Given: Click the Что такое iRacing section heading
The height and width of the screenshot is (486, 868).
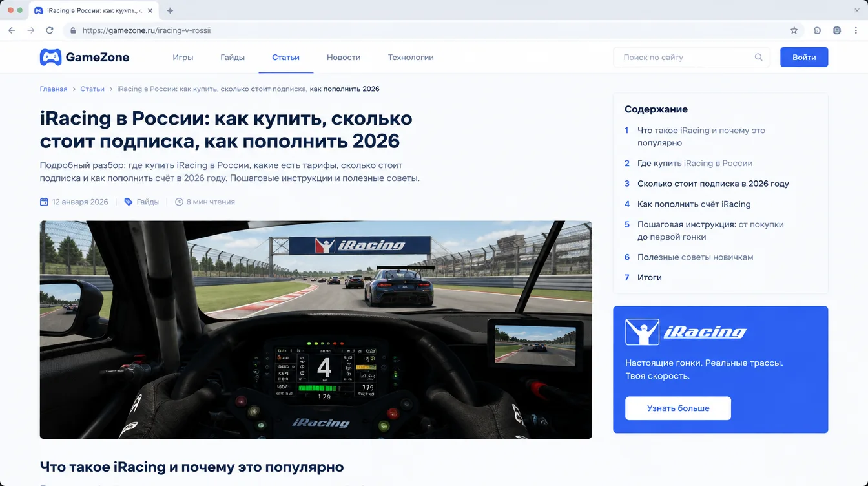Looking at the screenshot, I should (192, 467).
